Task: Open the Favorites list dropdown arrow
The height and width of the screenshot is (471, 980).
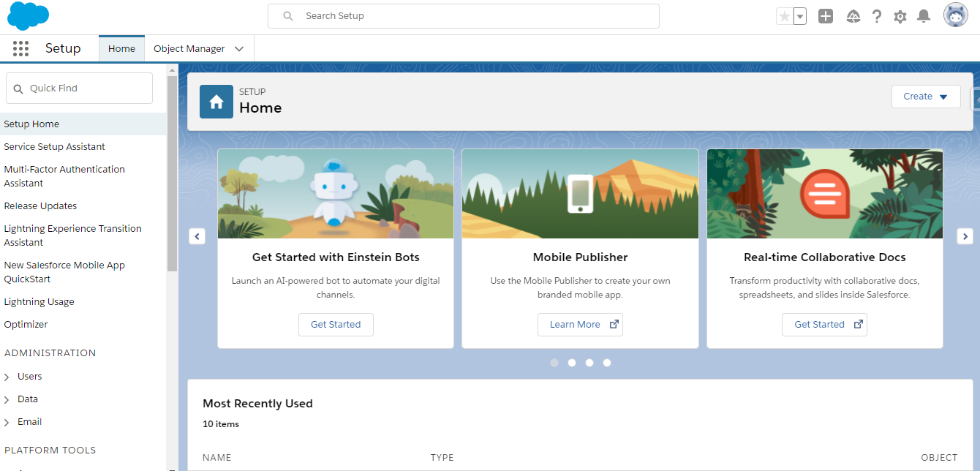Action: point(800,16)
